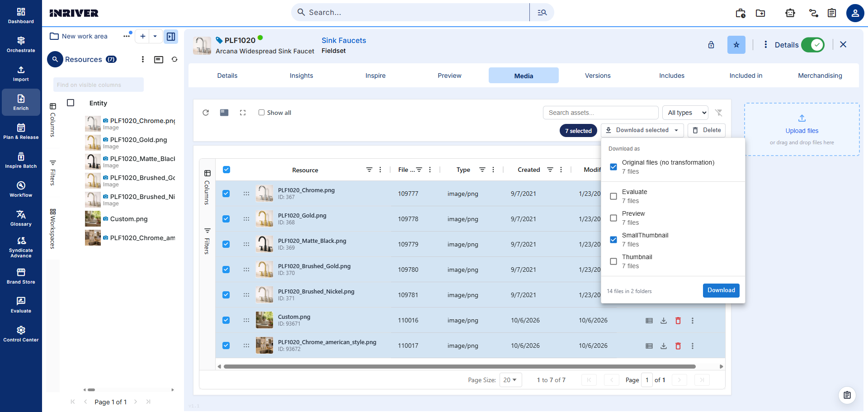Open the Page Size dropdown
868x412 pixels.
[x=511, y=380]
